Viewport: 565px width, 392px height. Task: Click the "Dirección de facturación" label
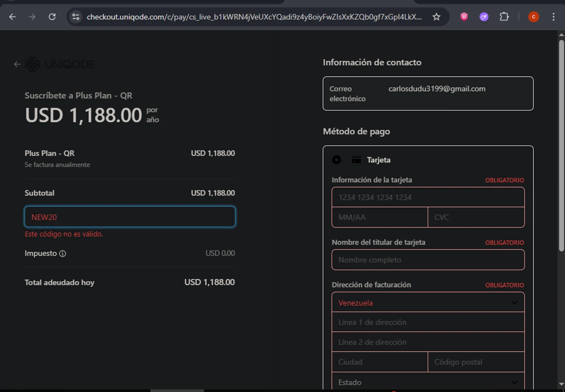[371, 285]
